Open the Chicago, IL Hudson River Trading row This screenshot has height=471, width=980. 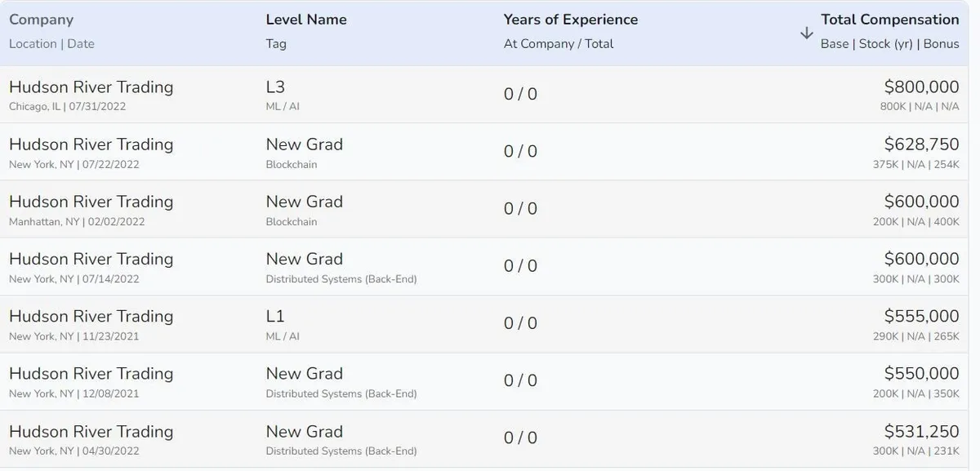tap(91, 87)
